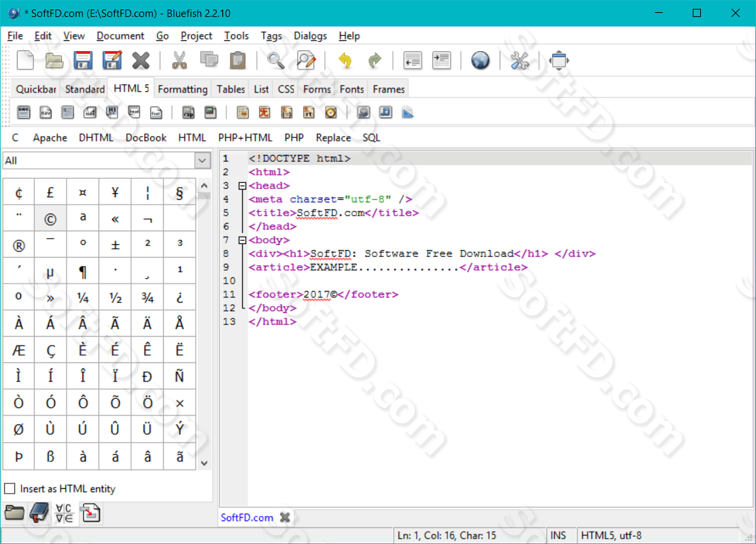756x544 pixels.
Task: Open Find with the magnifying glass icon
Action: pos(276,61)
